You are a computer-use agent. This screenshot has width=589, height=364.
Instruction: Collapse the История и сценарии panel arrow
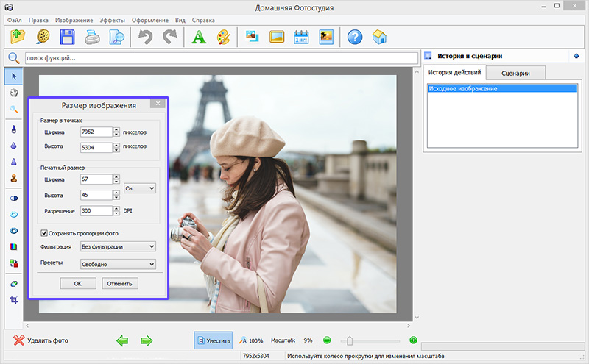pyautogui.click(x=576, y=56)
